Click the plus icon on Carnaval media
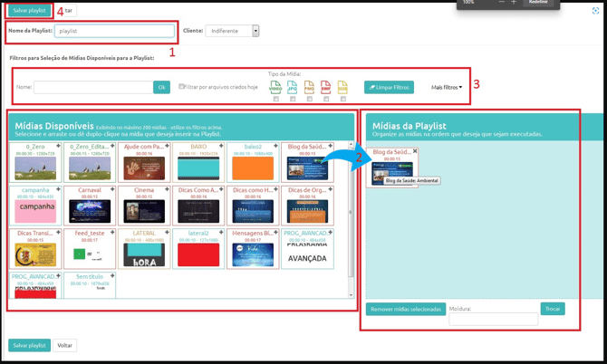The height and width of the screenshot is (364, 607). [113, 188]
